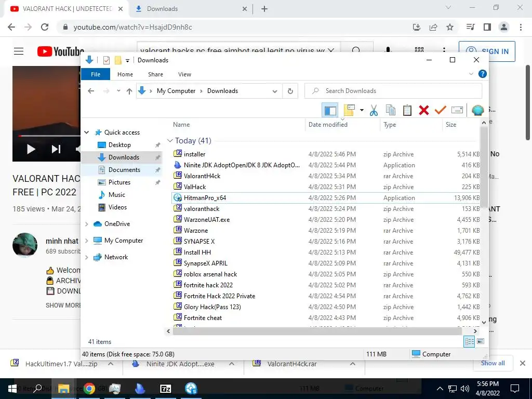Collapse the Quick access tree node
Viewport: 532px width, 399px height.
tap(87, 132)
